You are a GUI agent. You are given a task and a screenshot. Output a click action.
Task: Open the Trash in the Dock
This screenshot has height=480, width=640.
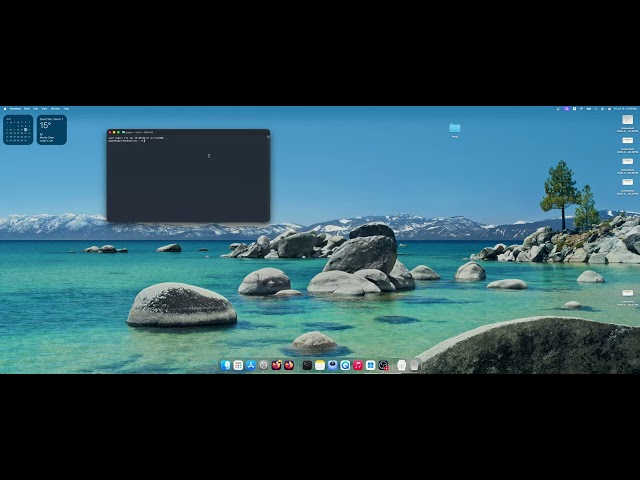point(414,365)
